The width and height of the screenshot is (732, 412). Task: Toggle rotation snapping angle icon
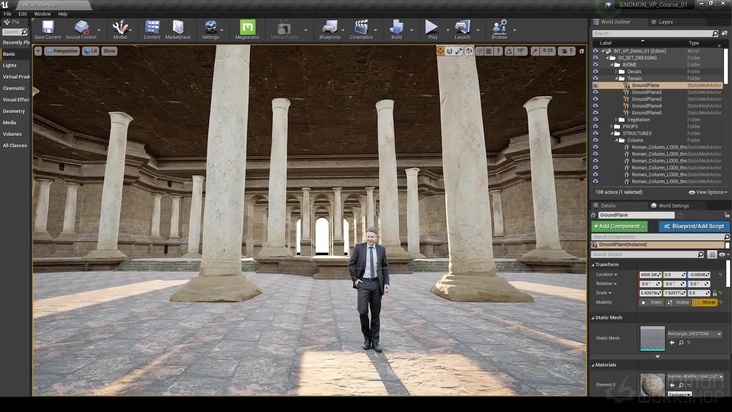(x=509, y=51)
